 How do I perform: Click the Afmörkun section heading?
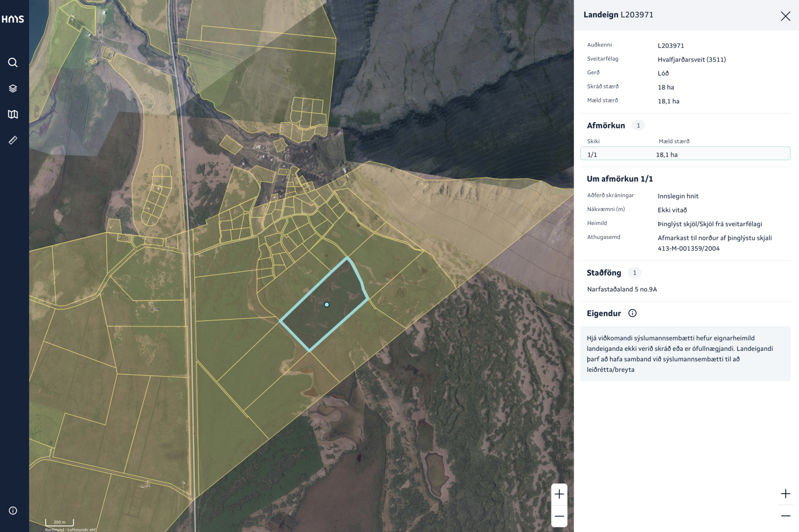[x=606, y=126]
